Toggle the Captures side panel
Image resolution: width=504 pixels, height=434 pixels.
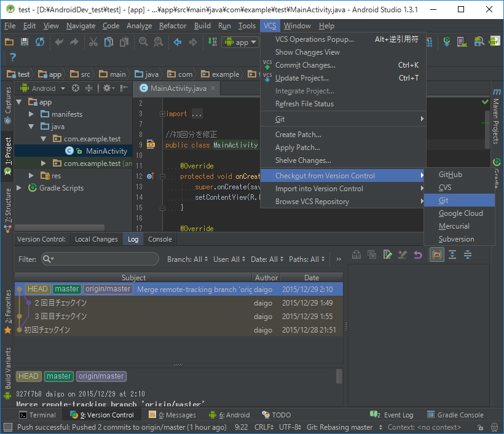point(7,105)
